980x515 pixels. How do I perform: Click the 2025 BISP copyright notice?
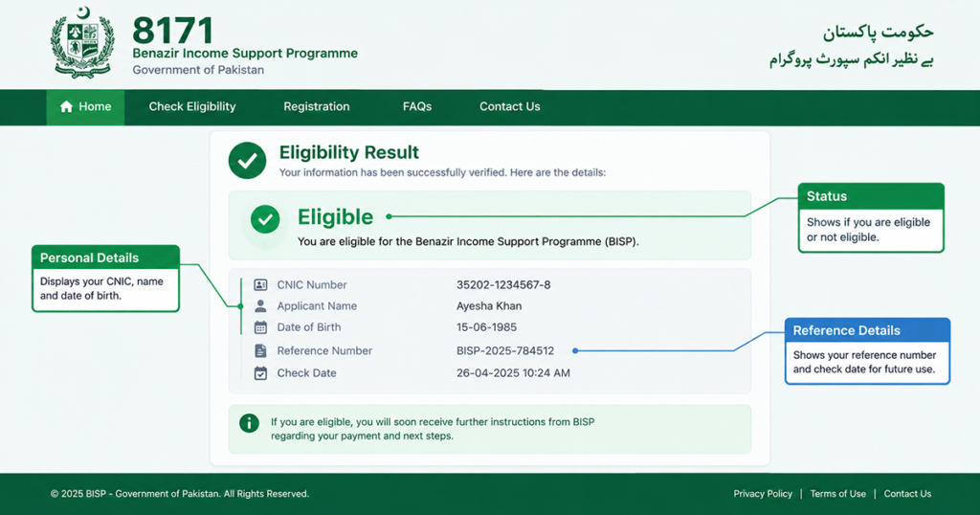pos(179,494)
